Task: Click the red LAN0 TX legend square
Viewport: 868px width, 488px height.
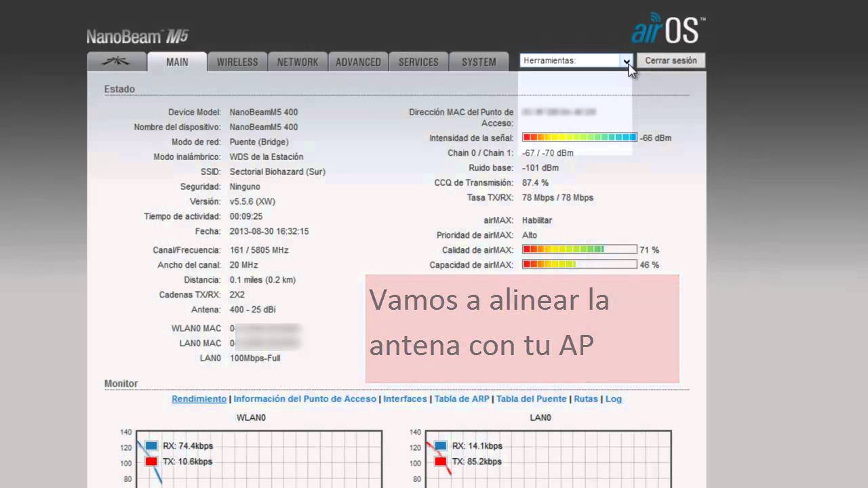Action: (441, 462)
